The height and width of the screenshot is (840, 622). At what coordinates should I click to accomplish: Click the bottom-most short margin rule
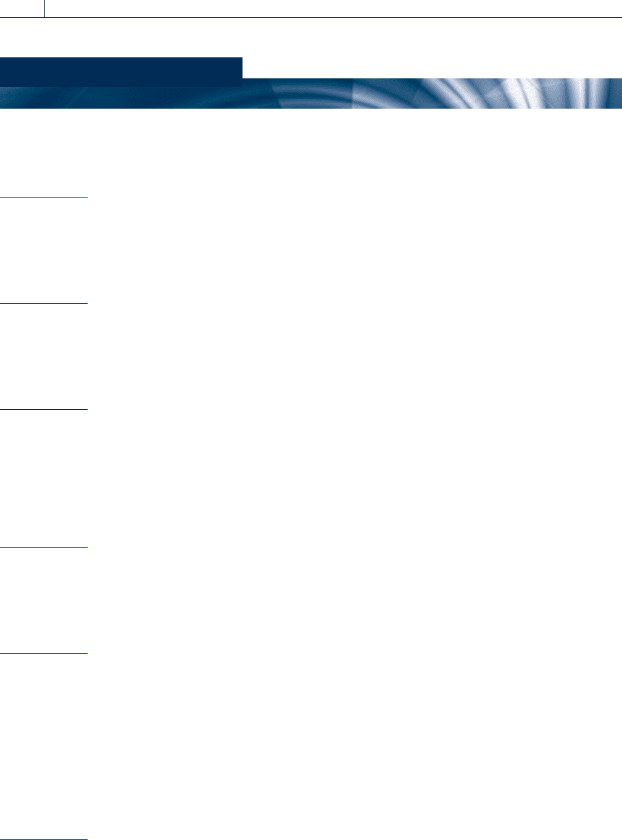pyautogui.click(x=44, y=839)
